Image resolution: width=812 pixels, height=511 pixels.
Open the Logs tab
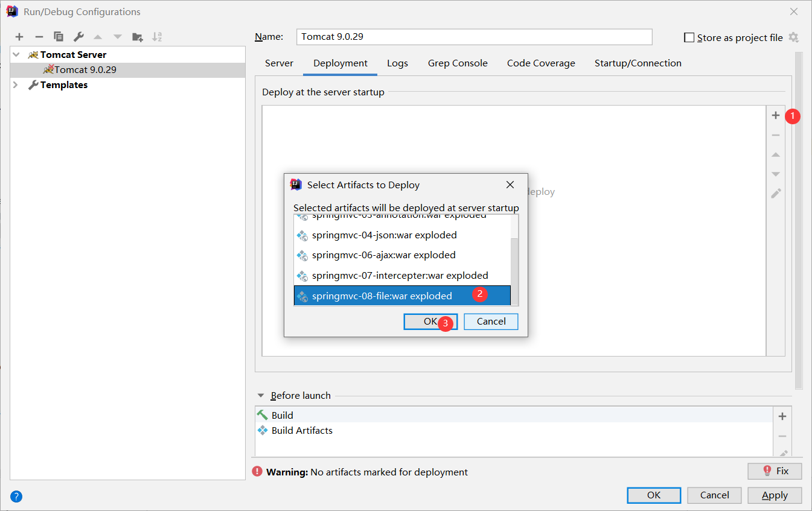397,63
